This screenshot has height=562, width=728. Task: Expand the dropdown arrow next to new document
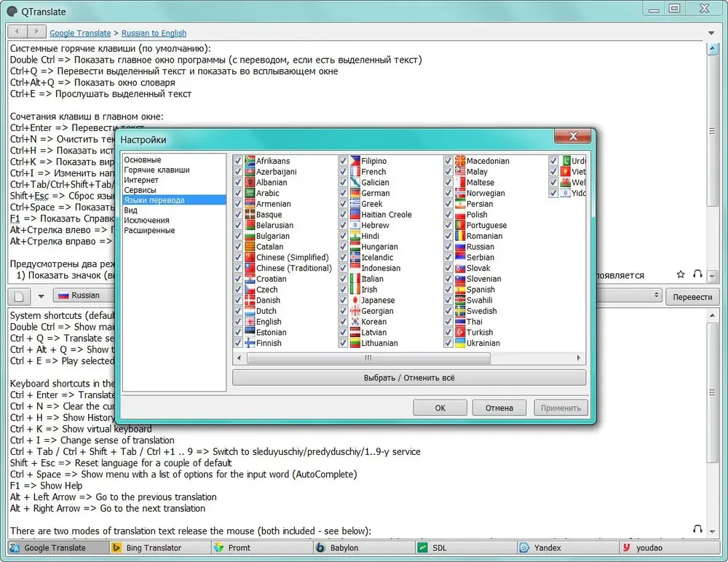(x=41, y=296)
